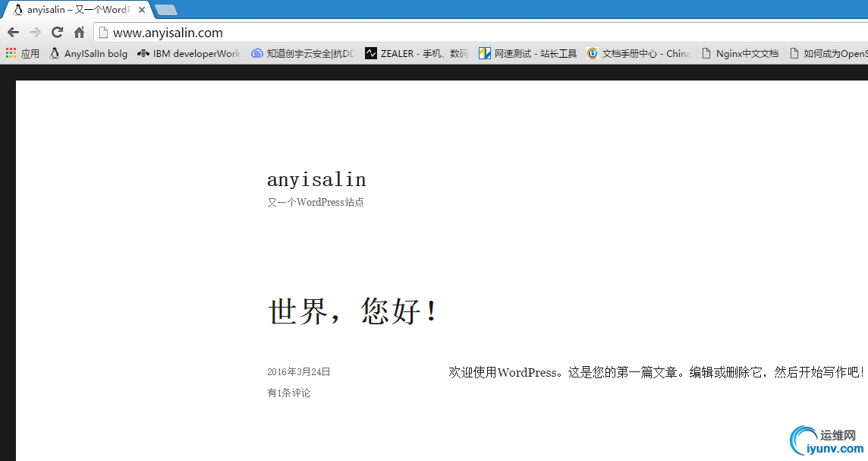Open the 有1条评论 comments link
Viewport: 868px width, 461px height.
pos(289,393)
